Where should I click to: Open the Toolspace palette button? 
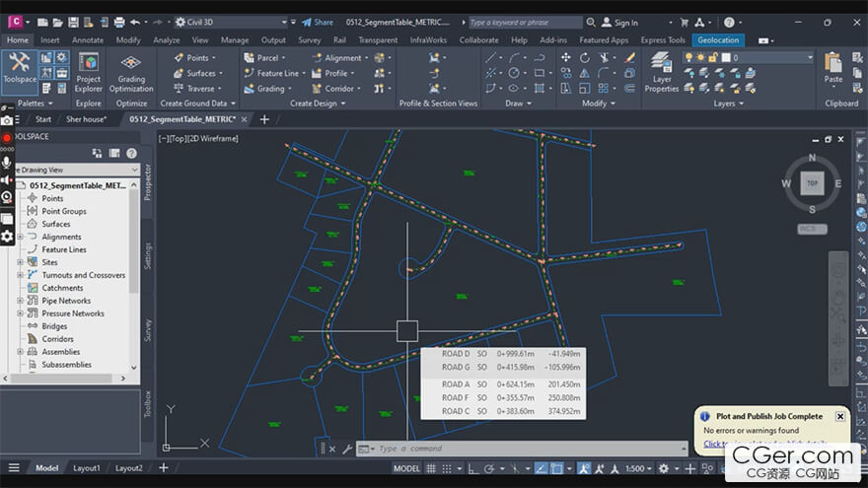(x=19, y=69)
